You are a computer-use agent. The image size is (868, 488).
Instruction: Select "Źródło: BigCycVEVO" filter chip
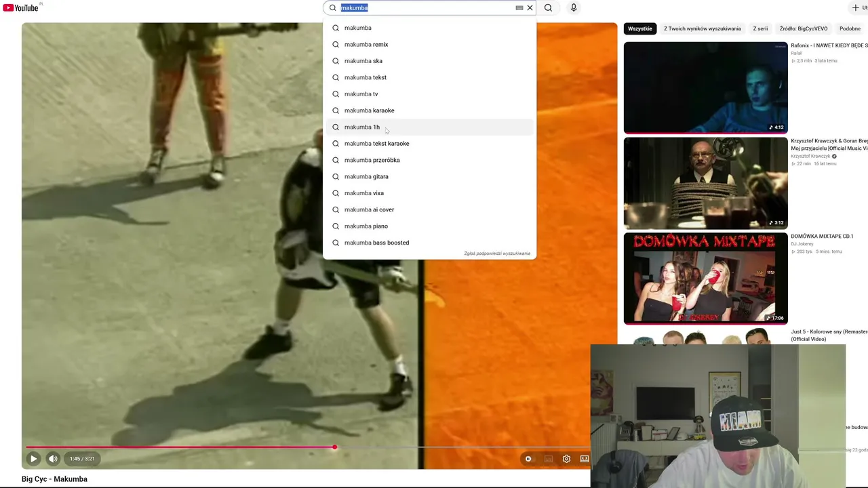coord(804,28)
